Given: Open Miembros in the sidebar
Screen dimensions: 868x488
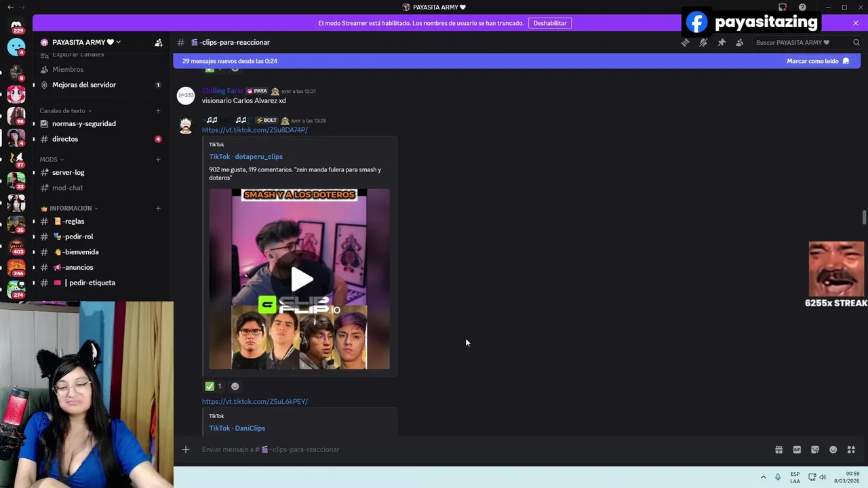Looking at the screenshot, I should point(68,69).
